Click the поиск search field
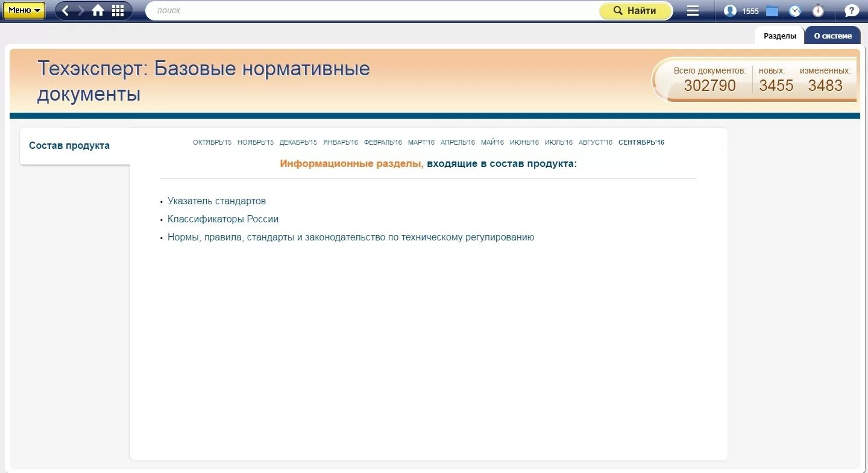The image size is (868, 473). coord(373,11)
